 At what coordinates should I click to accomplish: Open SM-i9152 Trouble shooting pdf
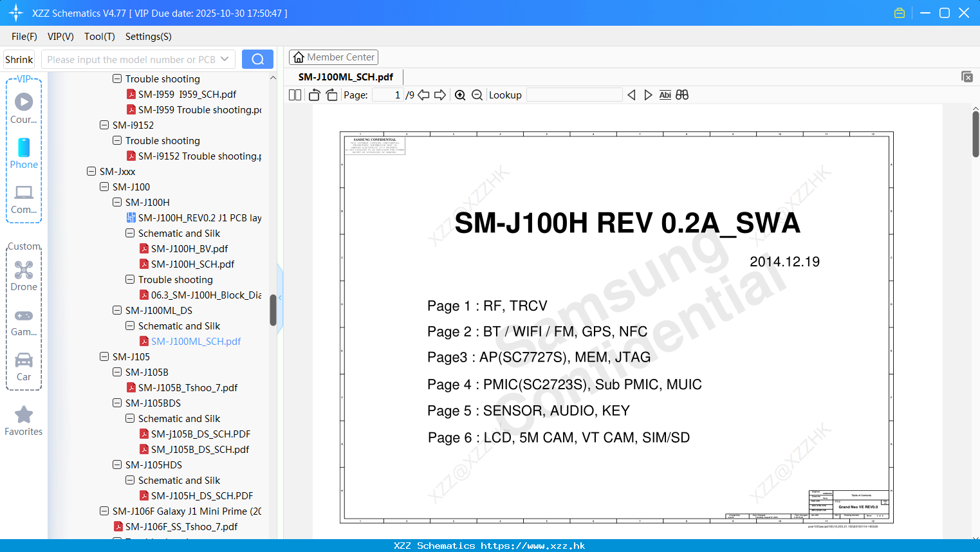click(x=194, y=156)
